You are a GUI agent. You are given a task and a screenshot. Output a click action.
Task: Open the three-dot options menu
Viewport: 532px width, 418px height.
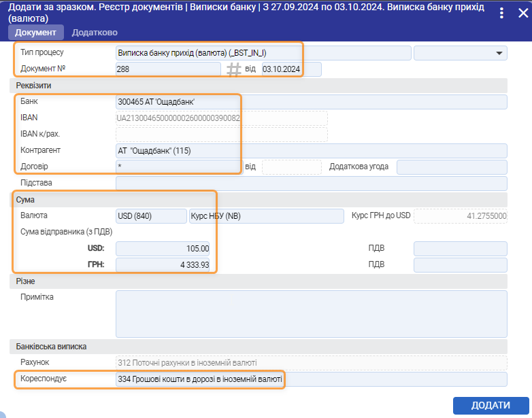click(502, 13)
